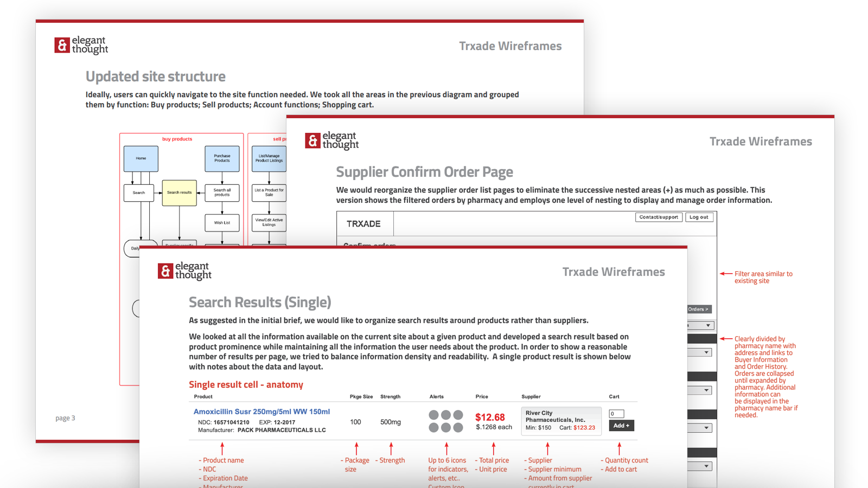Click the elegant thought logo on Search Results page
The height and width of the screenshot is (488, 868).
[184, 271]
